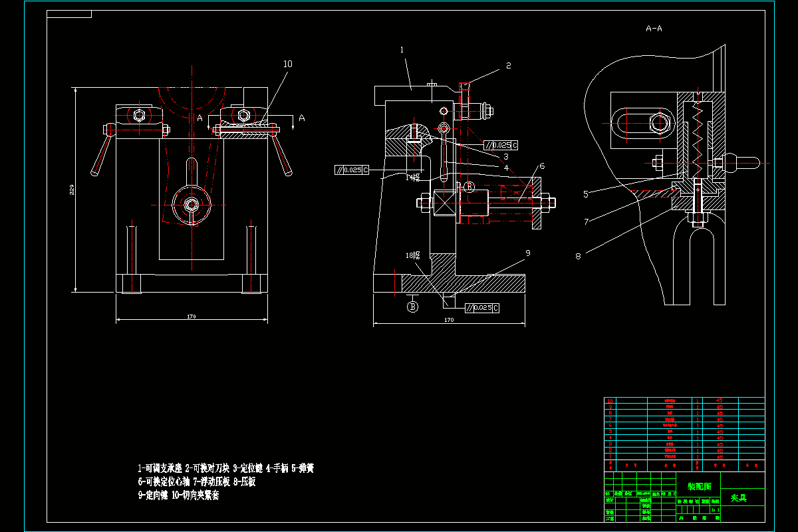
Task: Select the legend entry "8-压板"
Action: [244, 482]
